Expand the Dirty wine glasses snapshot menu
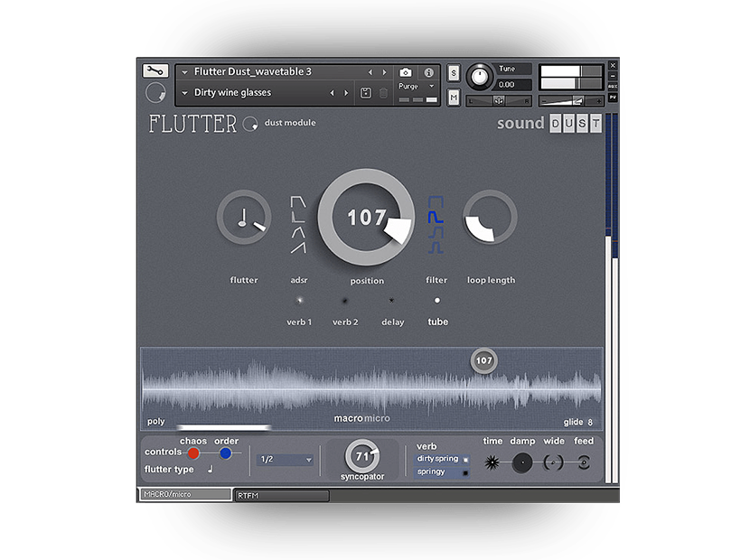Screen dimensions: 750x560 click(x=184, y=93)
